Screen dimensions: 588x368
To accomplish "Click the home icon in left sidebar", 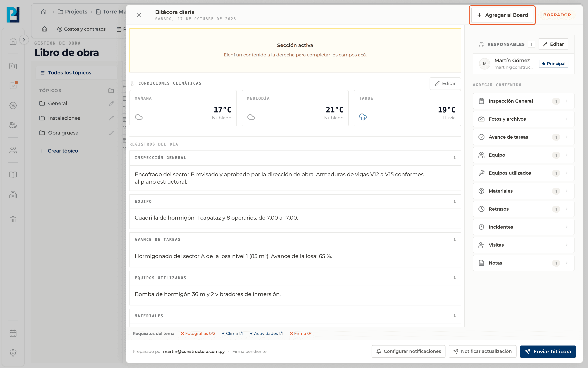I will 13,41.
